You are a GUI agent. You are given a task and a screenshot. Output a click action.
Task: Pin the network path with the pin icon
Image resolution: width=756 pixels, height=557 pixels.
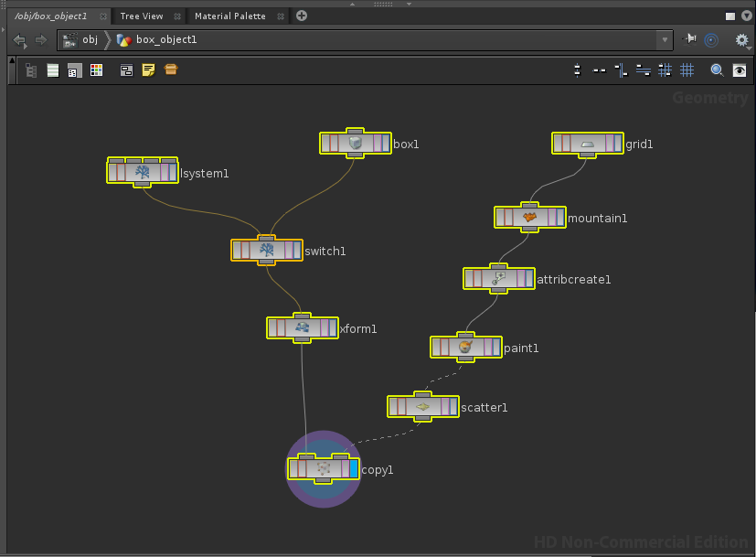pos(688,40)
